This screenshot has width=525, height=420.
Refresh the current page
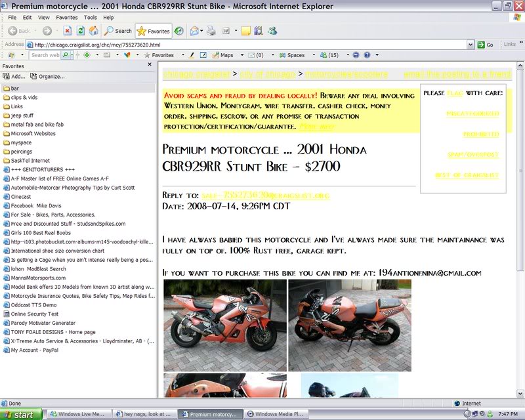click(x=80, y=30)
